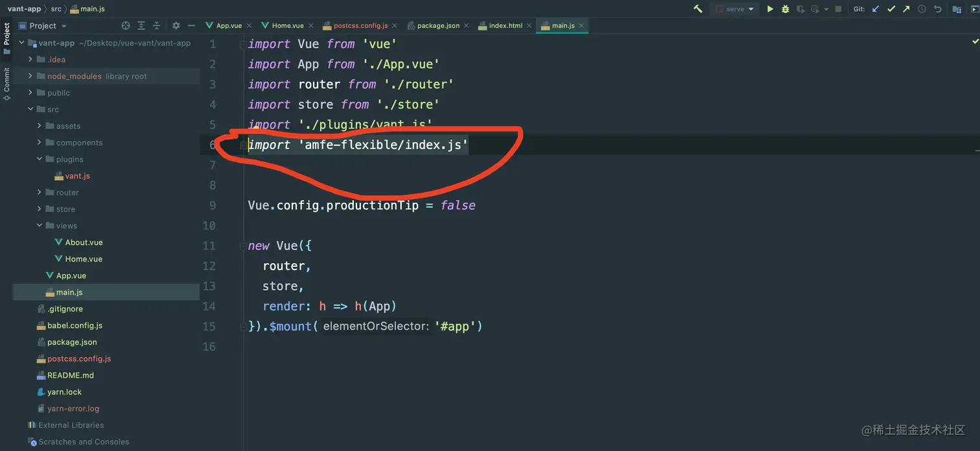
Task: Click Git Rollback undo icon
Action: coord(937,9)
